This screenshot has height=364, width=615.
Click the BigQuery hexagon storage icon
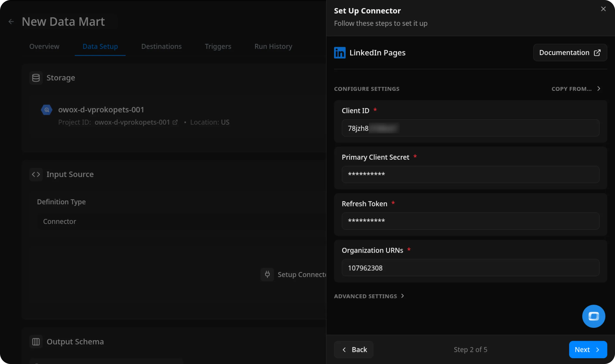pos(47,110)
